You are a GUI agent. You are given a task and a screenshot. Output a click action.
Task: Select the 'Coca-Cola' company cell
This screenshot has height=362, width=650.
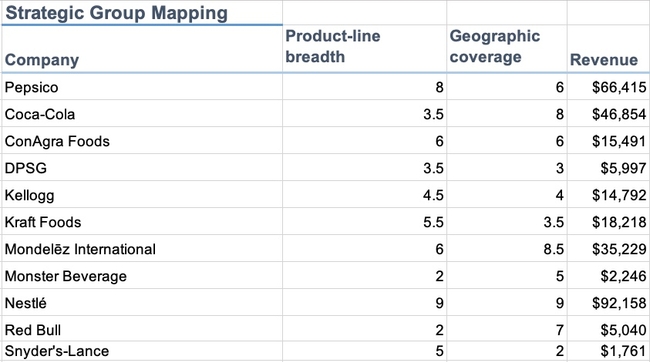coord(142,114)
